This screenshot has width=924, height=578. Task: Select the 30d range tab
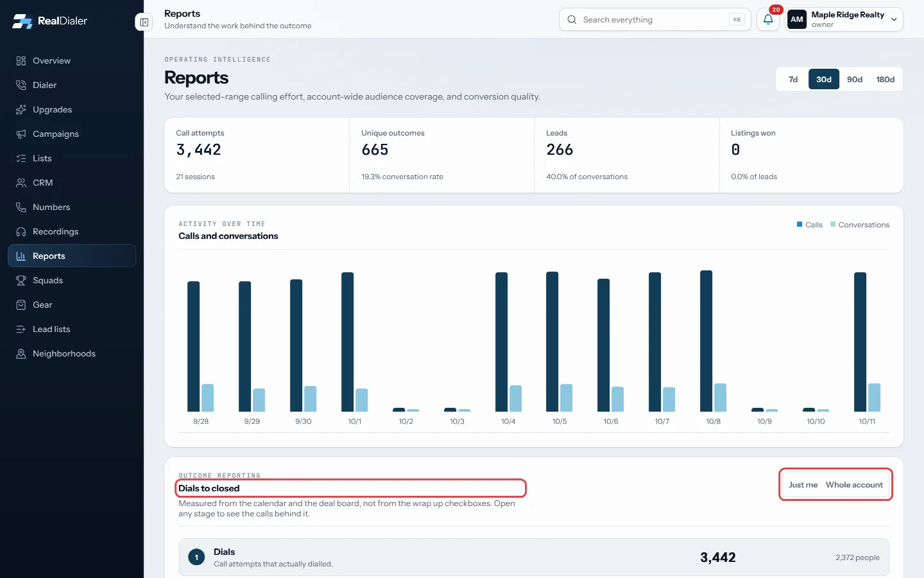(824, 80)
